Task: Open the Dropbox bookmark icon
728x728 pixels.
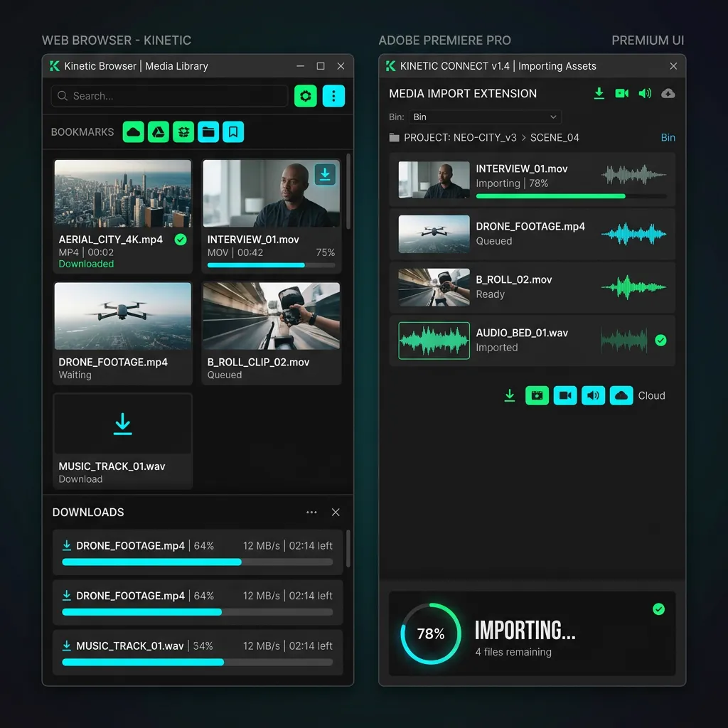Action: [x=183, y=132]
